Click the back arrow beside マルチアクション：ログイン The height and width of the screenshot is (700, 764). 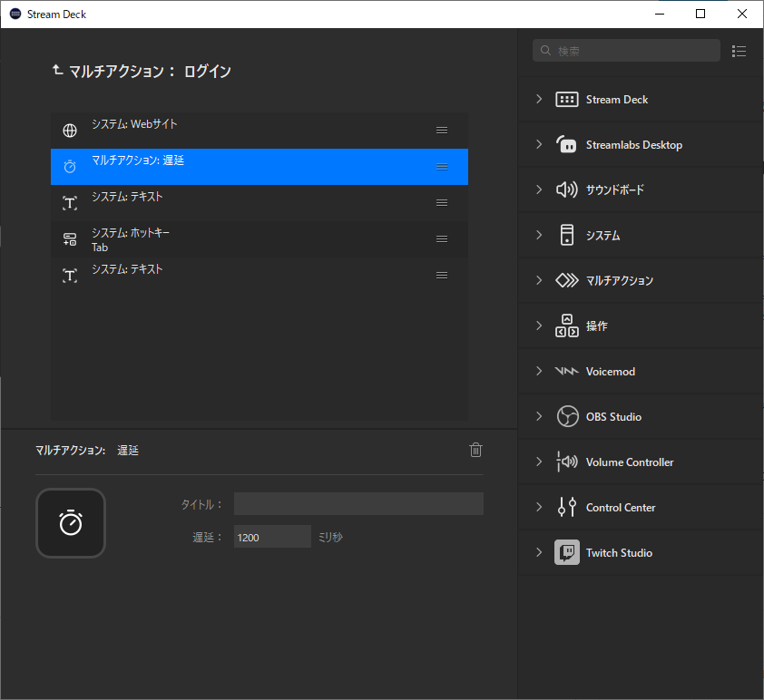(57, 70)
